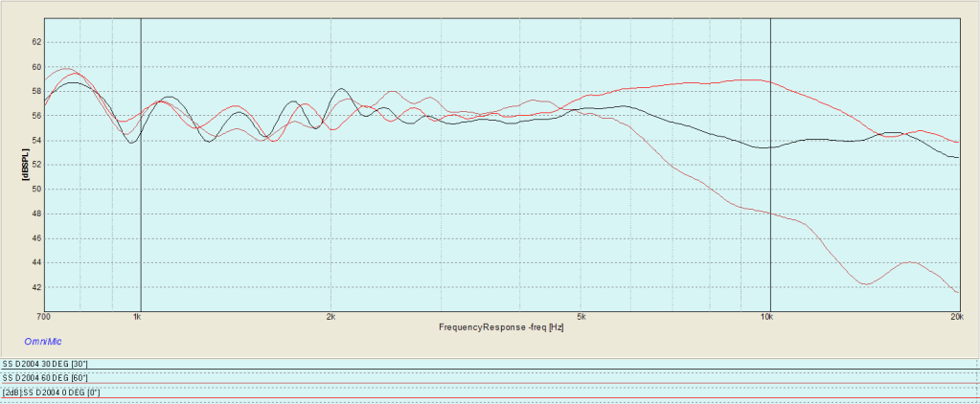Click the 42 dB axis tick label
The width and height of the screenshot is (980, 404).
tap(35, 287)
